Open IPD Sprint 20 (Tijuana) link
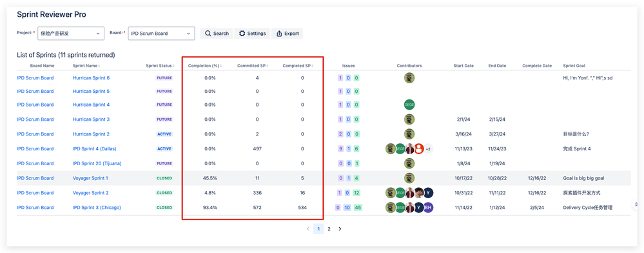The image size is (644, 253). pyautogui.click(x=96, y=164)
